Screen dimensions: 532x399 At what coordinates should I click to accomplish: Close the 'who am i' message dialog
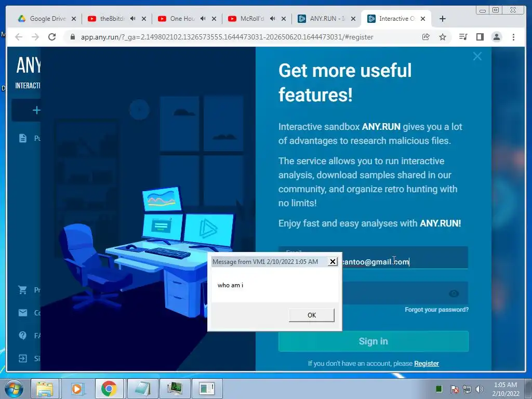332,262
